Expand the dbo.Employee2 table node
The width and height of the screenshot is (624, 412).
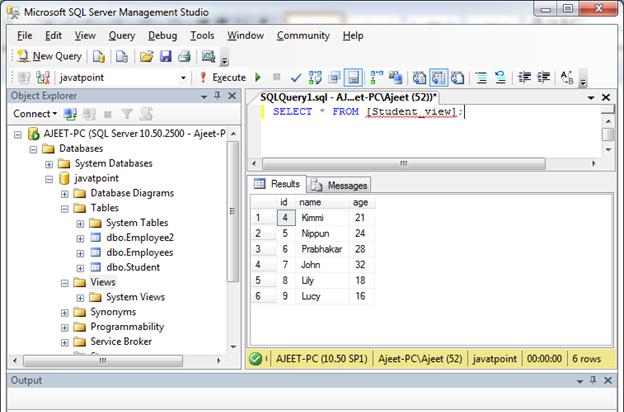coord(80,238)
